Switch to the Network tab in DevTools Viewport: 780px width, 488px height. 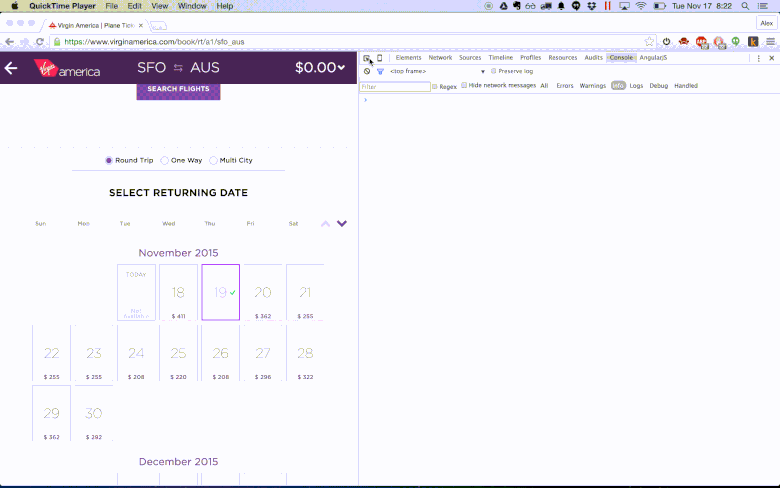(440, 58)
